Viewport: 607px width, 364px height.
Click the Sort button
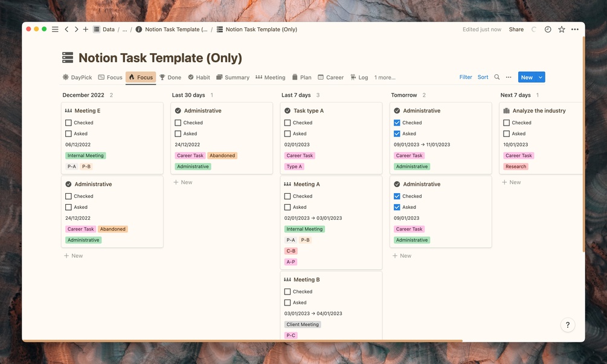[x=483, y=77]
